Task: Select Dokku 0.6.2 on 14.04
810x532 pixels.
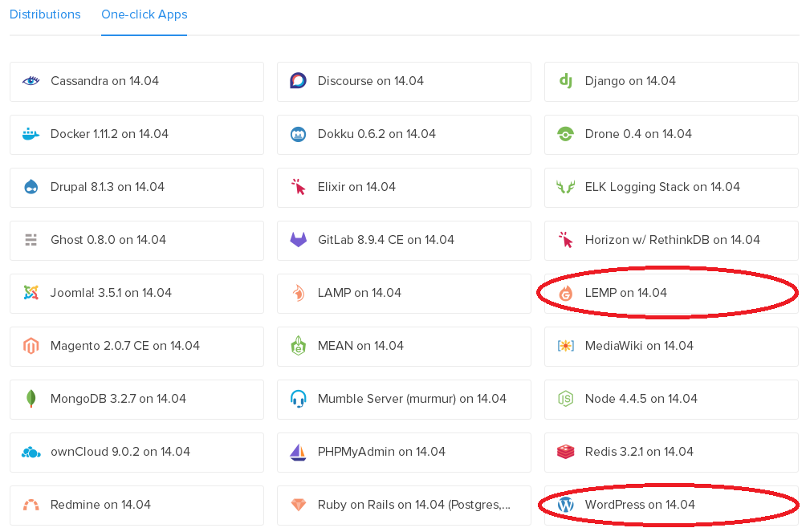Action: (x=404, y=135)
